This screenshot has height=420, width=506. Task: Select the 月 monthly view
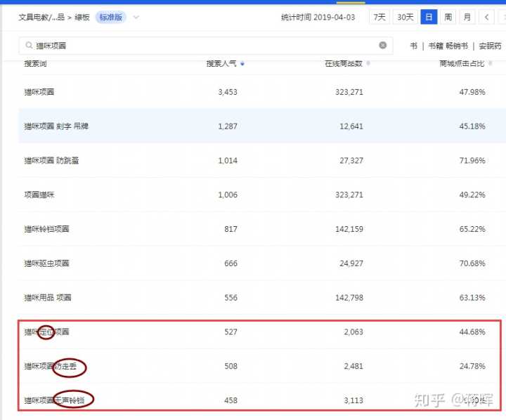(467, 18)
